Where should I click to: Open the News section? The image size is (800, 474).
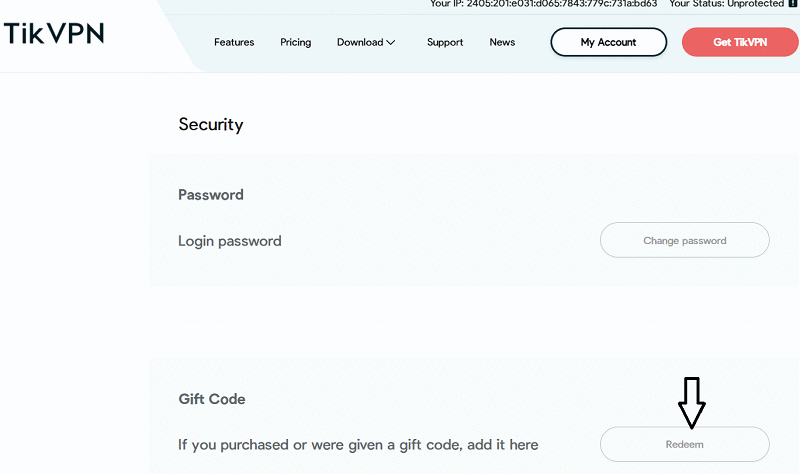click(x=502, y=42)
